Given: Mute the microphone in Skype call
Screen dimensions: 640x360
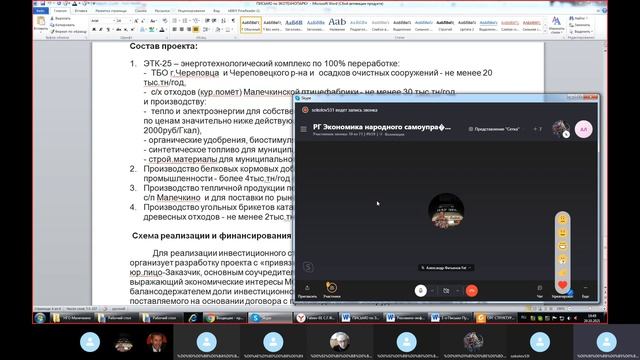Looking at the screenshot, I should tap(420, 291).
